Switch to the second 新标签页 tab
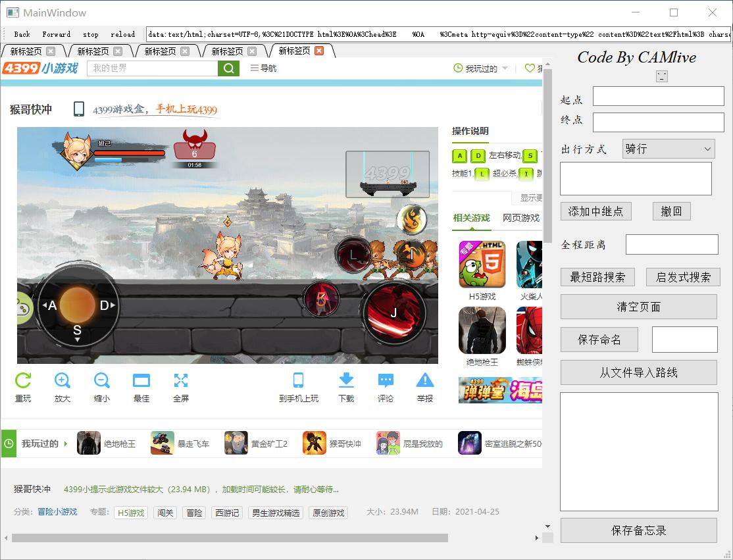Viewport: 733px width, 560px height. 93,51
